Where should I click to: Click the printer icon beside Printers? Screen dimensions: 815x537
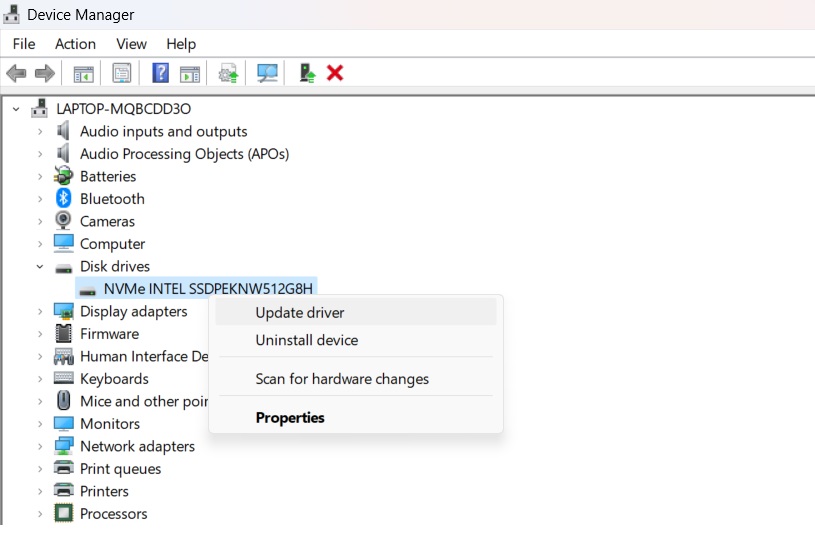coord(63,490)
